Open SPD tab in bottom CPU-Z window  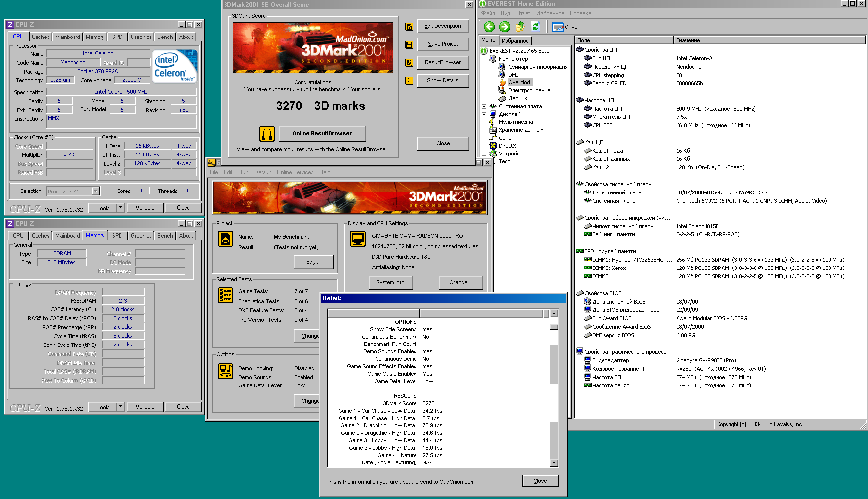point(117,236)
